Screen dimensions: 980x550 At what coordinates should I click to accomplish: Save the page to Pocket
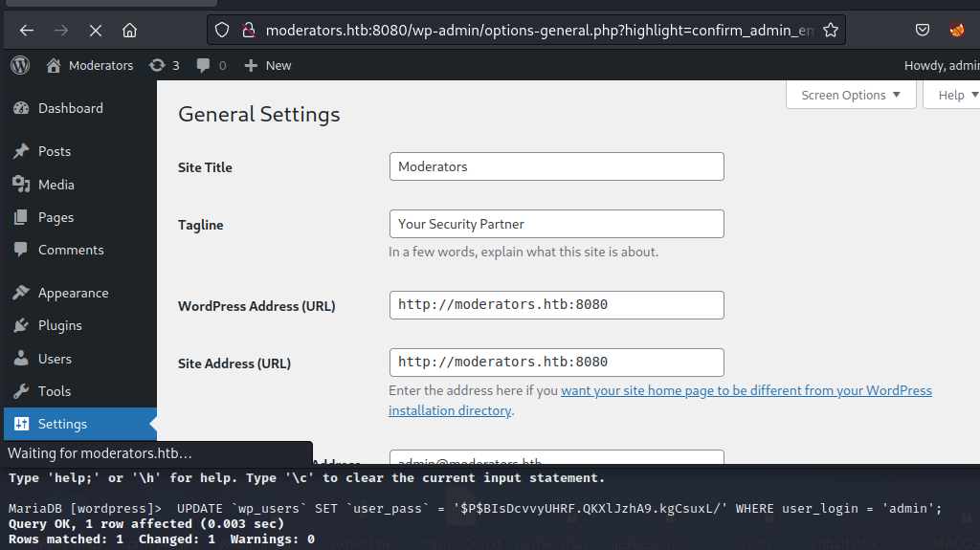tap(922, 30)
